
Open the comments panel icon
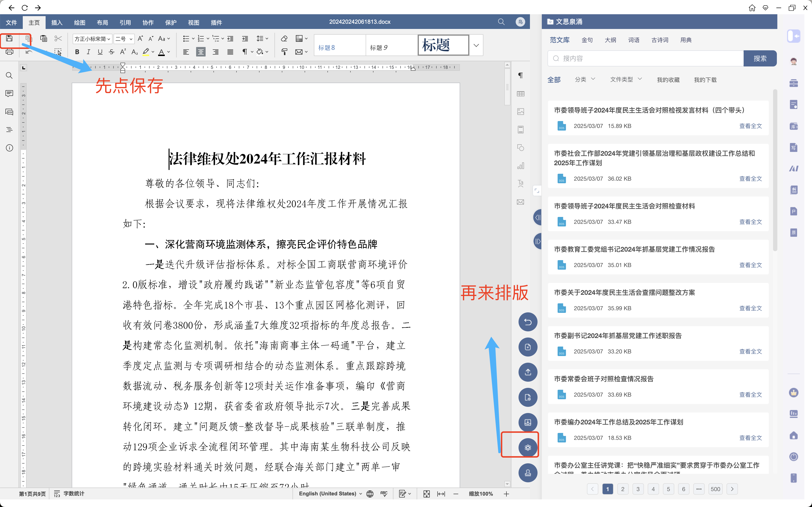pos(9,93)
